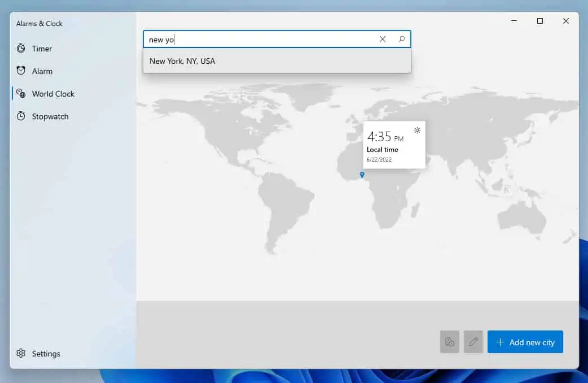The width and height of the screenshot is (588, 383).
Task: Select New York, NY, USA suggestion
Action: pyautogui.click(x=277, y=61)
